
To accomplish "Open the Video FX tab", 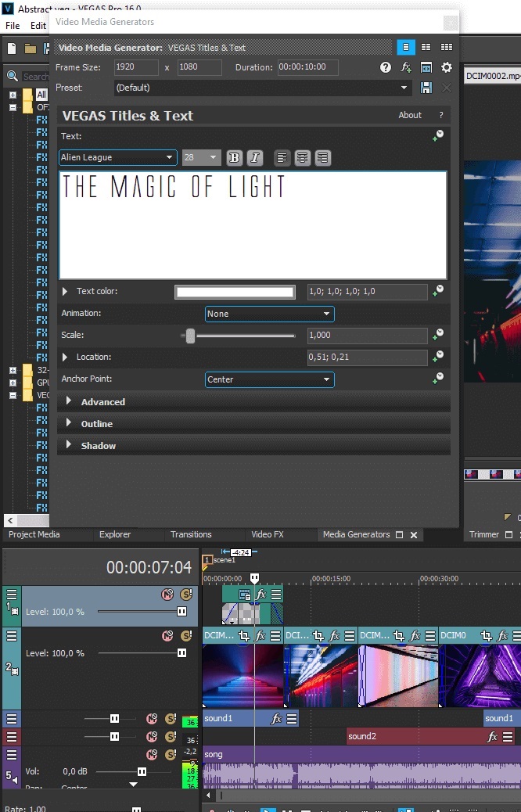I will [x=267, y=535].
